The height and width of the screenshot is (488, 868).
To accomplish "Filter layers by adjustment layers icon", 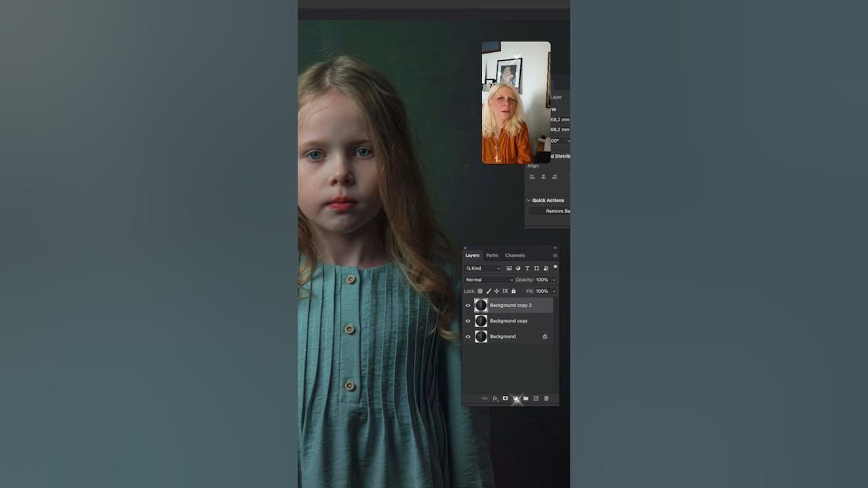I will pos(518,268).
